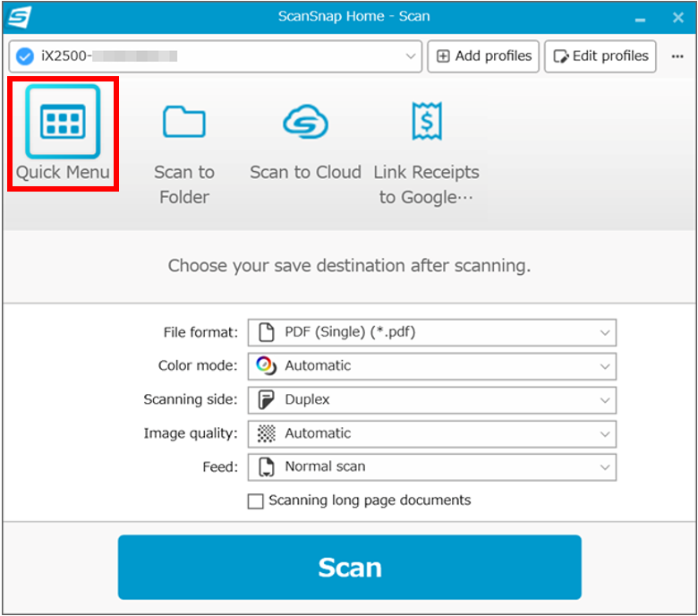Open the iX2500 scanner selection dropdown

[216, 56]
